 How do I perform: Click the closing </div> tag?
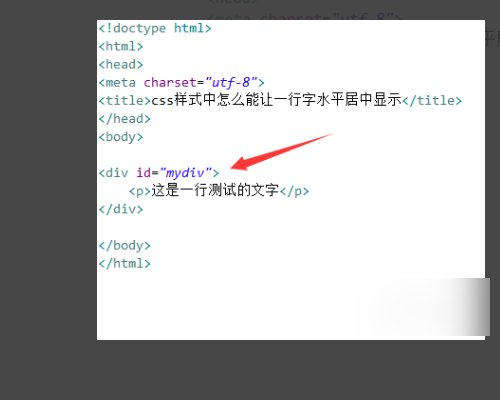(x=121, y=209)
